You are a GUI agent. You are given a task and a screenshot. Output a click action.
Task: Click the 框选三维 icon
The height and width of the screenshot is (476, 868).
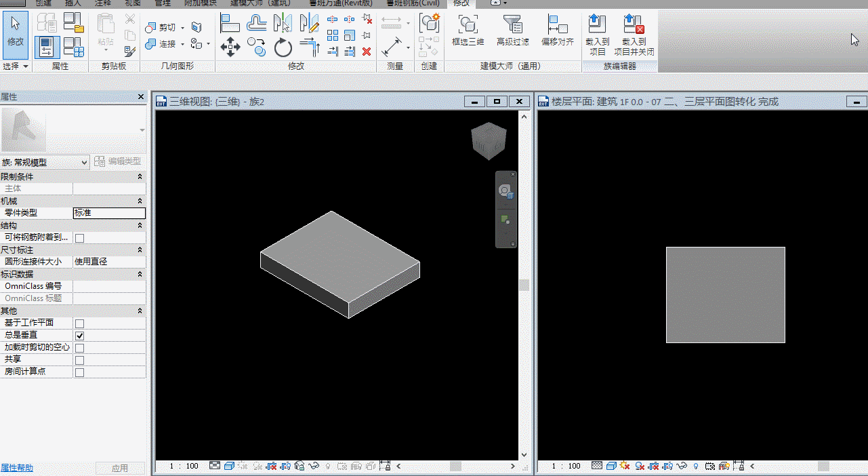(468, 31)
